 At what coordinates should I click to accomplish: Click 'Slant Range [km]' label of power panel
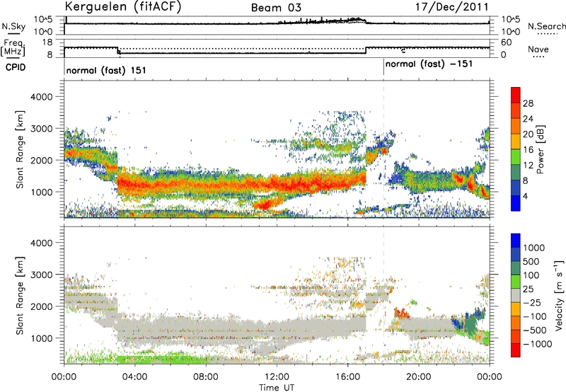20,149
